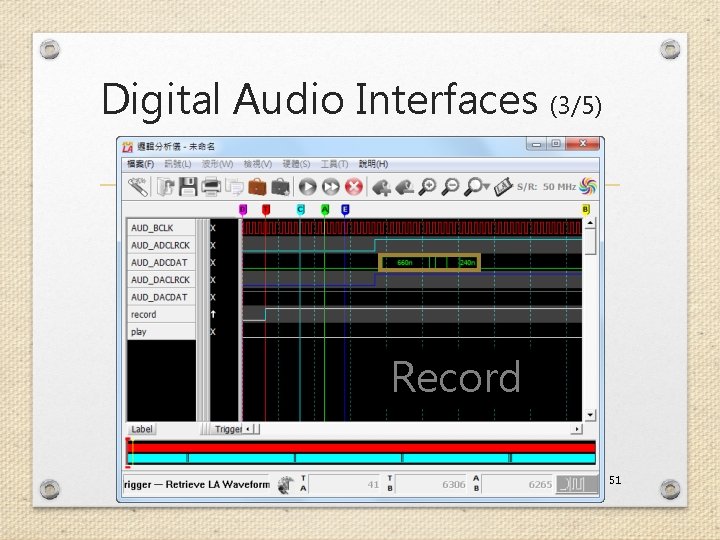Click the horizontal scrollbar left arrow
The width and height of the screenshot is (720, 540).
[248, 429]
